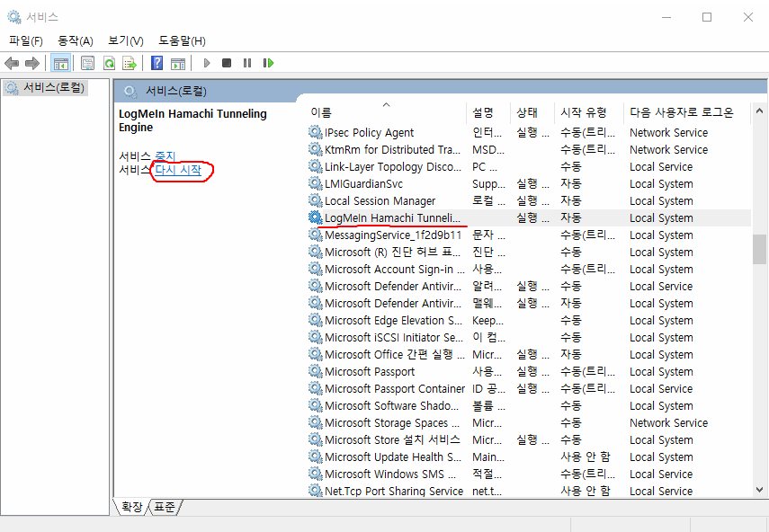Click the Restart service toolbar icon
Viewport: 769px width, 532px height.
click(268, 63)
